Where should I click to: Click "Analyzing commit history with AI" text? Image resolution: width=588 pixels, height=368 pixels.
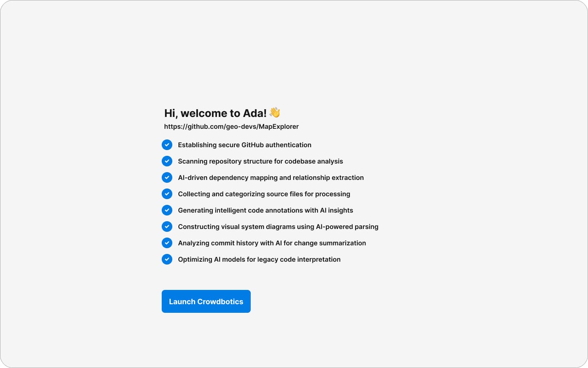click(272, 243)
